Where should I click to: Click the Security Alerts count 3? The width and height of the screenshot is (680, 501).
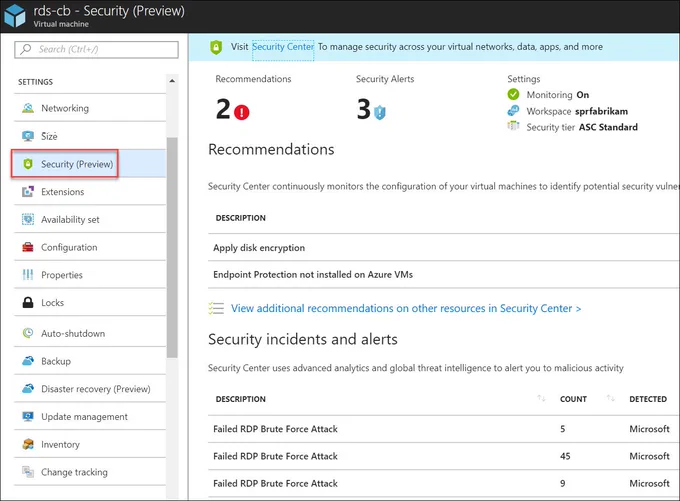363,109
